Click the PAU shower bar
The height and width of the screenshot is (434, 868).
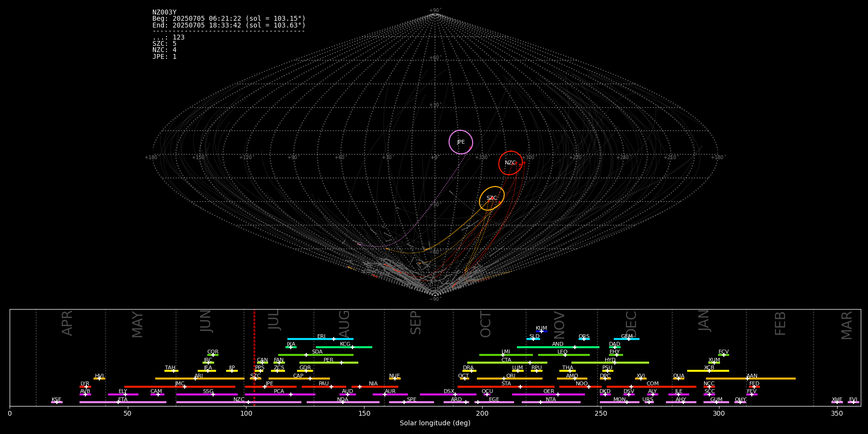[324, 386]
